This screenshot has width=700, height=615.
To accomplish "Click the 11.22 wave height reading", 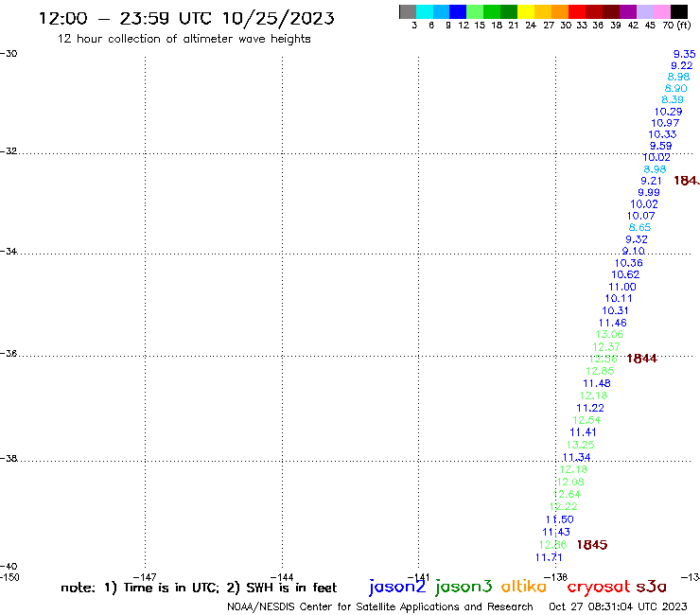I will click(x=590, y=408).
